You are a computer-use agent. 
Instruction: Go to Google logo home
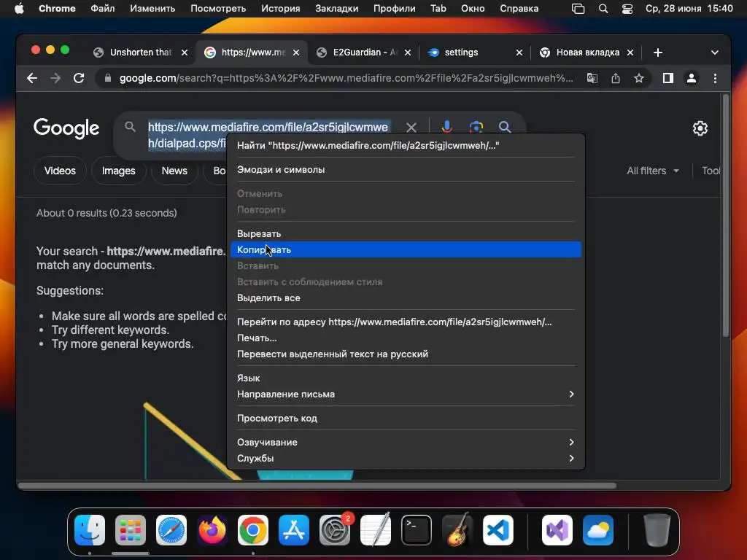66,128
